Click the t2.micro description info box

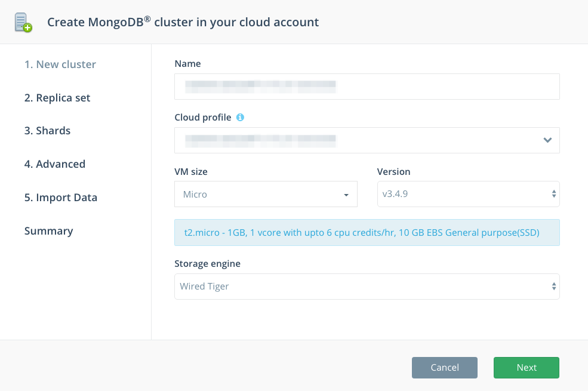click(367, 232)
